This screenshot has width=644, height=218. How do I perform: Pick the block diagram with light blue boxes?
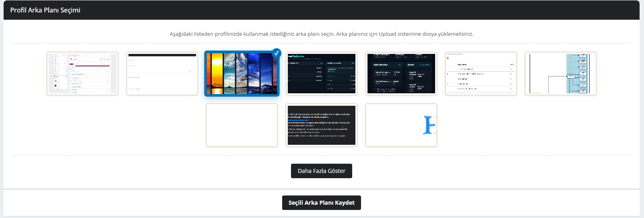[x=561, y=74]
